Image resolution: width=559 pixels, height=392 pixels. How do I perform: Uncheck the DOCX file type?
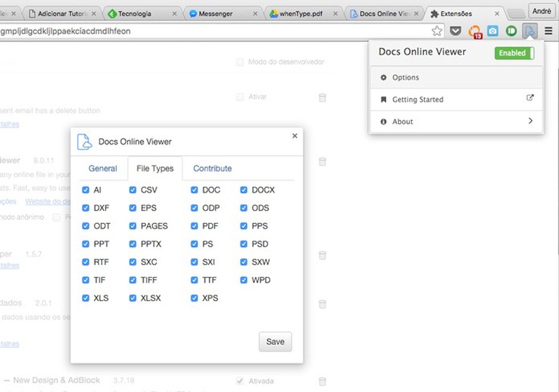pos(244,190)
